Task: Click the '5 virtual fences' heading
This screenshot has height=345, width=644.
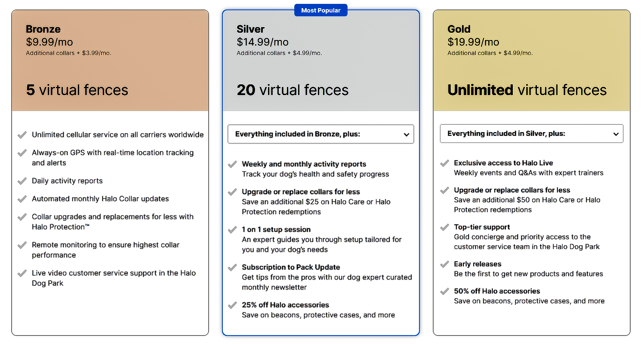Action: point(77,90)
